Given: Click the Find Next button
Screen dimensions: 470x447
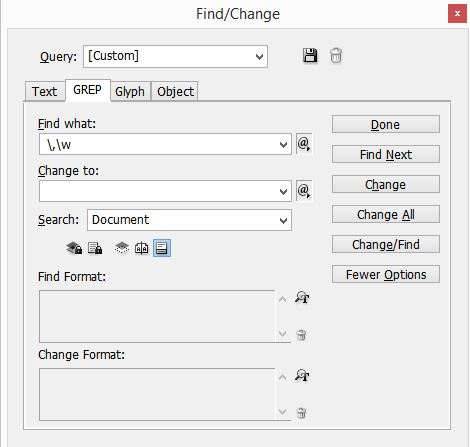Looking at the screenshot, I should point(386,154).
